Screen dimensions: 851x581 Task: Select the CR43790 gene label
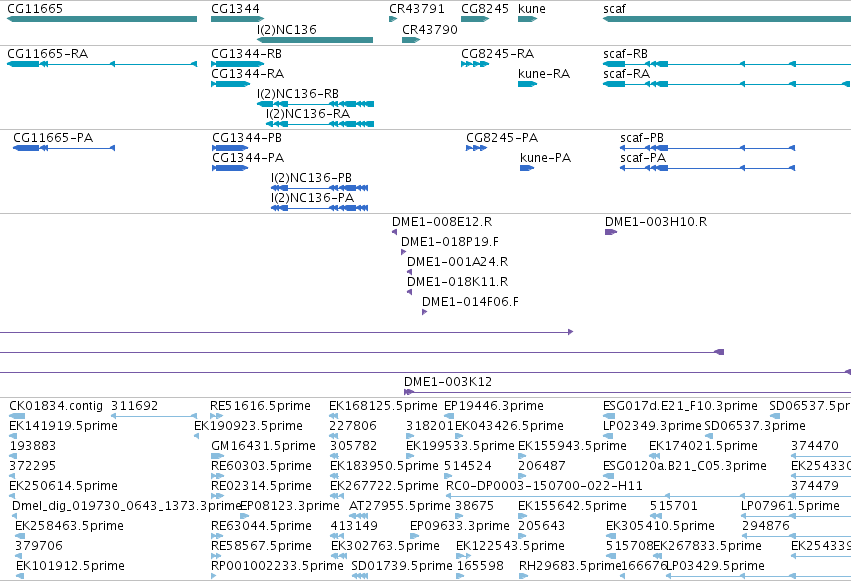(429, 29)
